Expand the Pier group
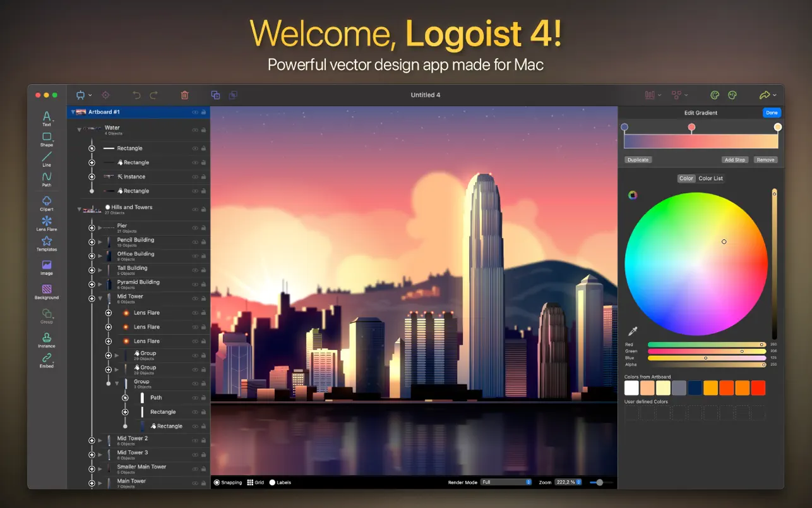The width and height of the screenshot is (812, 508). tap(100, 227)
